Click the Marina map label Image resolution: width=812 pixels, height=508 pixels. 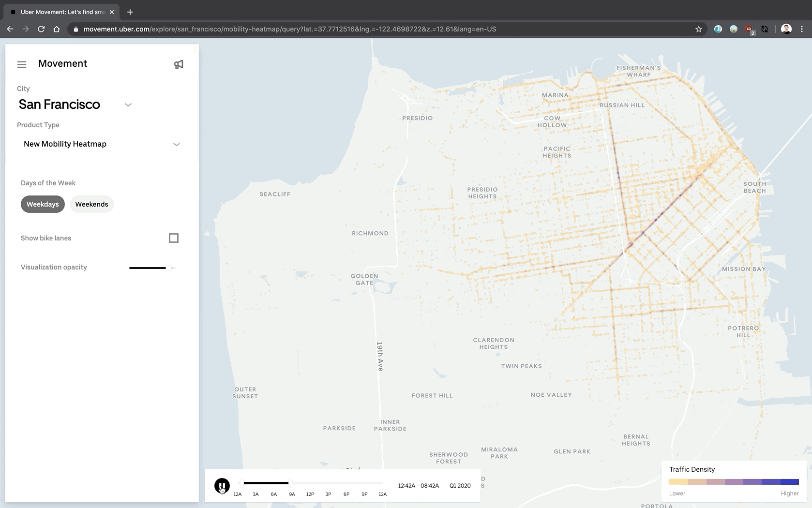pyautogui.click(x=555, y=95)
